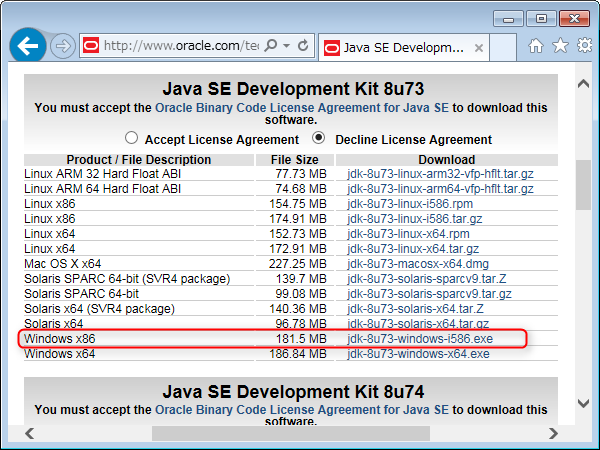Select Accept License Agreement for 8u73
The height and width of the screenshot is (450, 600).
[x=131, y=138]
